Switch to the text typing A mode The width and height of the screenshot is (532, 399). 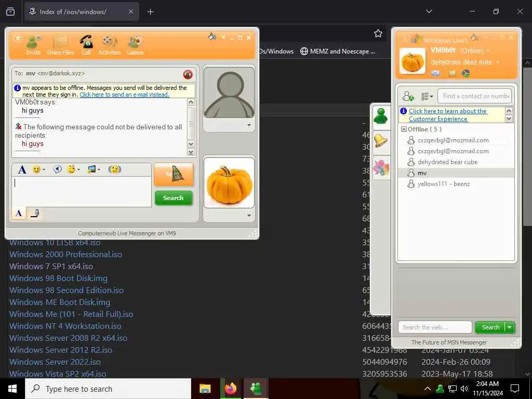pyautogui.click(x=19, y=213)
